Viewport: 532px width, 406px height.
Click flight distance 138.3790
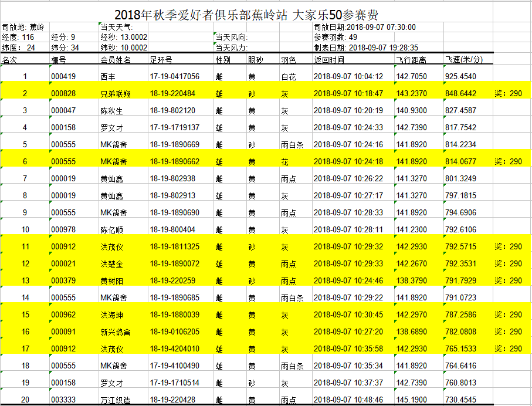point(412,280)
